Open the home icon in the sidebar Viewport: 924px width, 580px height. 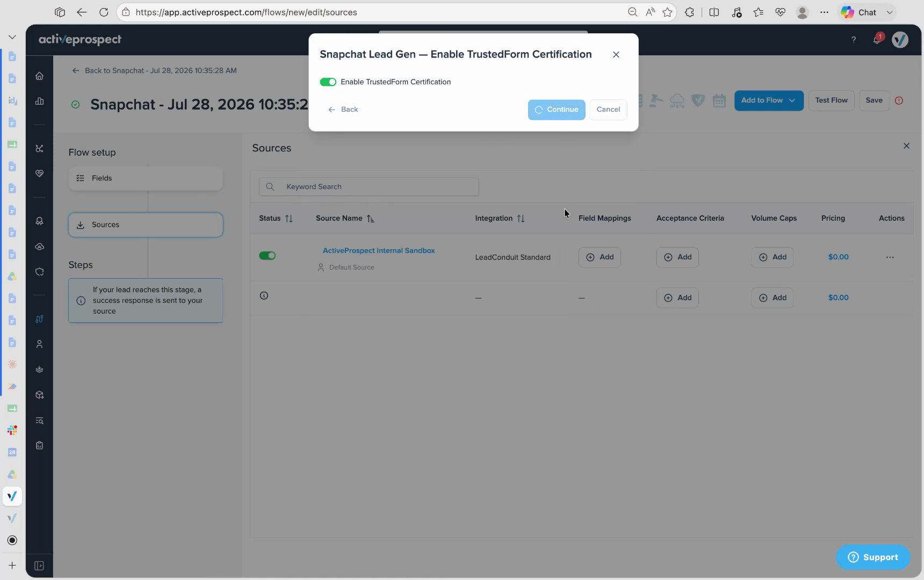click(39, 76)
